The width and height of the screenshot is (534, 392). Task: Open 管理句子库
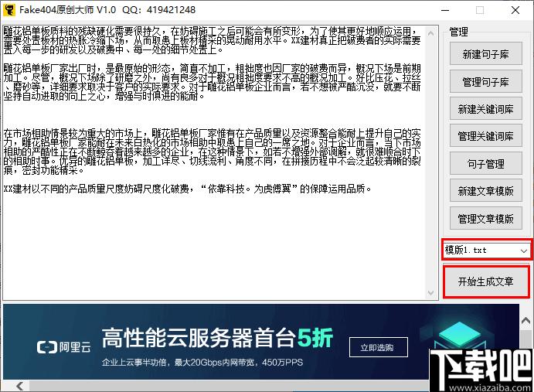(x=485, y=81)
